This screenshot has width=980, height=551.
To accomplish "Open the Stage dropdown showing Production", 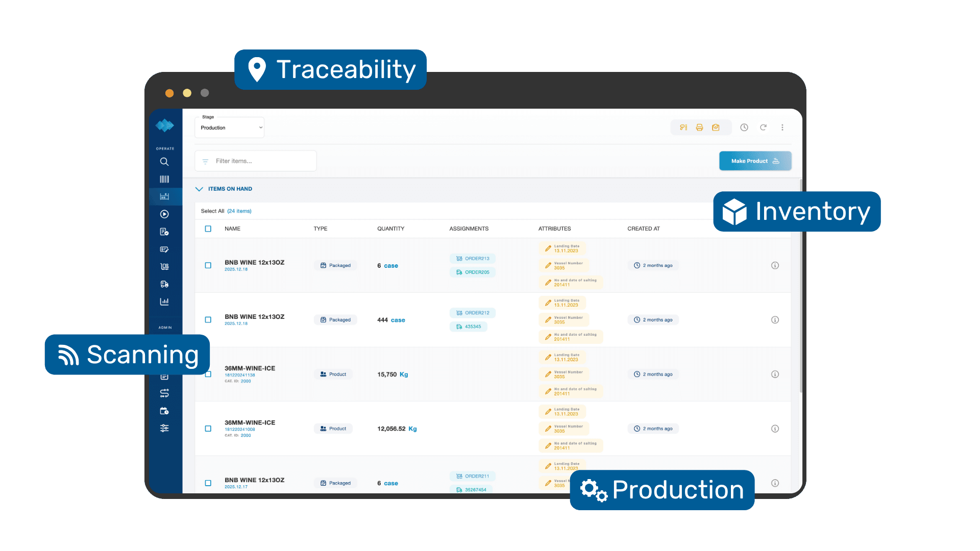I will coord(229,127).
